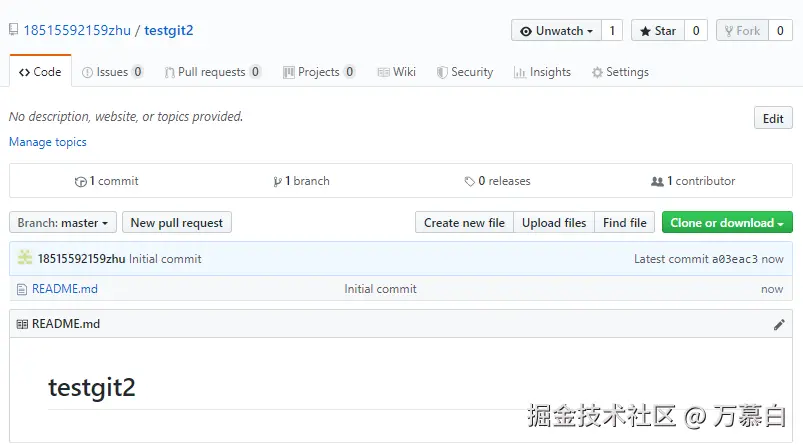The height and width of the screenshot is (445, 803).
Task: Open latest commit hash a03eac3
Action: [734, 259]
